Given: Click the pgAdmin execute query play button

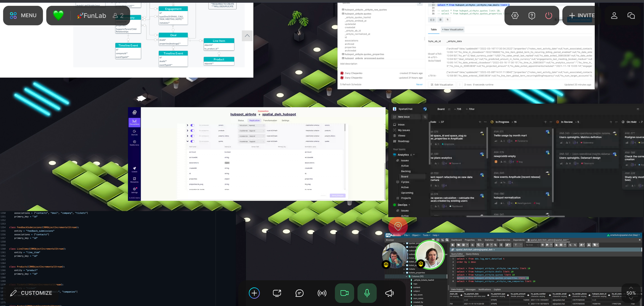Looking at the screenshot, I should click(x=547, y=245).
